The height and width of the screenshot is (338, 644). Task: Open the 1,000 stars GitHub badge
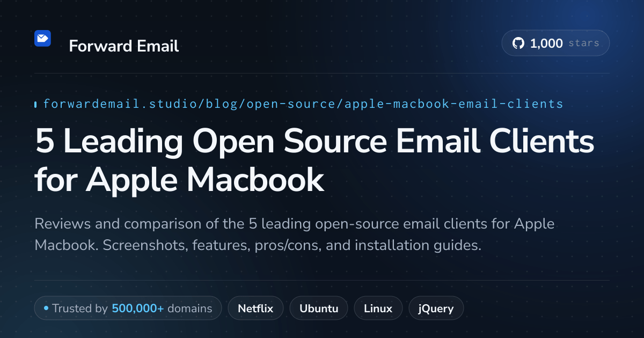[555, 43]
